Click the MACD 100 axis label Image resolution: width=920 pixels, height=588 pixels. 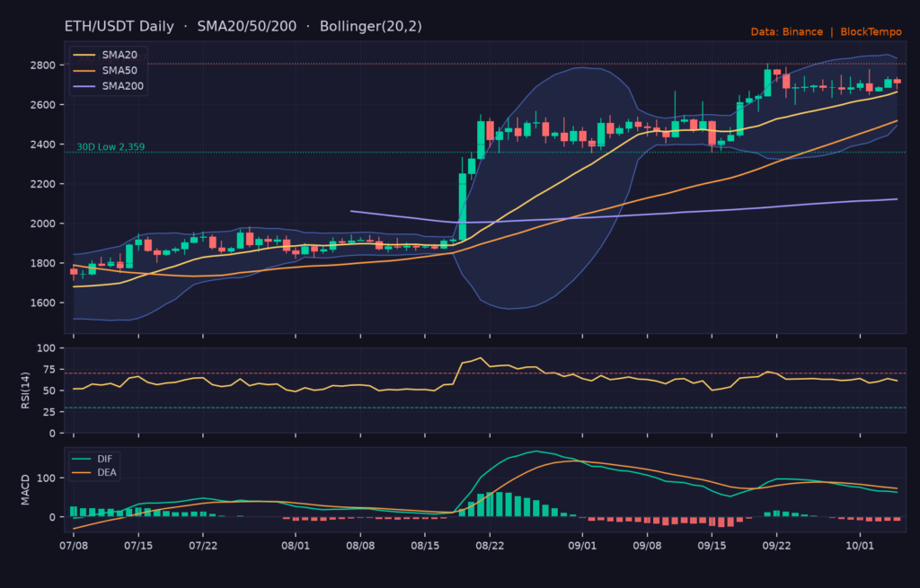[47, 478]
